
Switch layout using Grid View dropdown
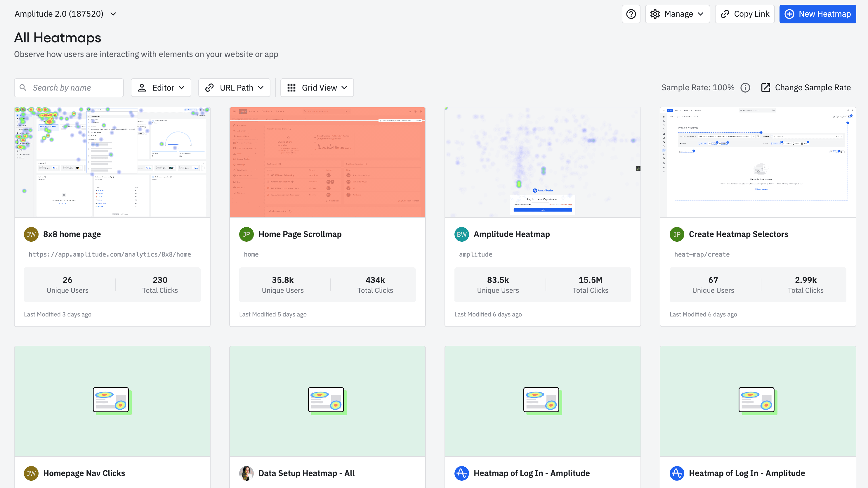[x=317, y=88]
